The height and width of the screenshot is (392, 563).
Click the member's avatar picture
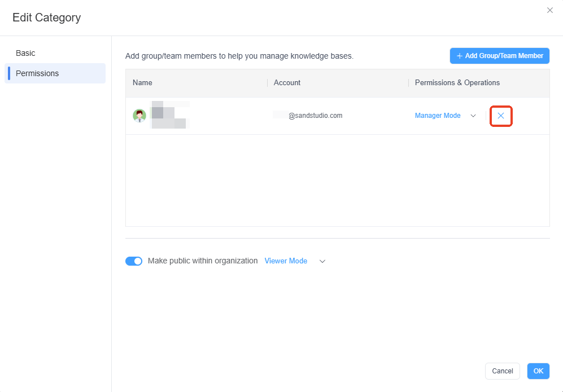(139, 116)
